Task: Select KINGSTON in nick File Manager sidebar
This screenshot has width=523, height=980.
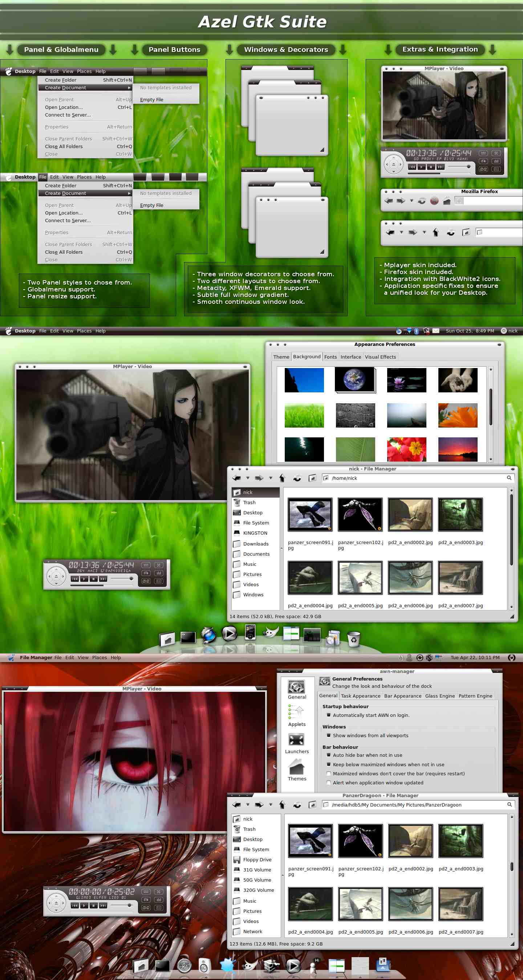Action: [255, 533]
